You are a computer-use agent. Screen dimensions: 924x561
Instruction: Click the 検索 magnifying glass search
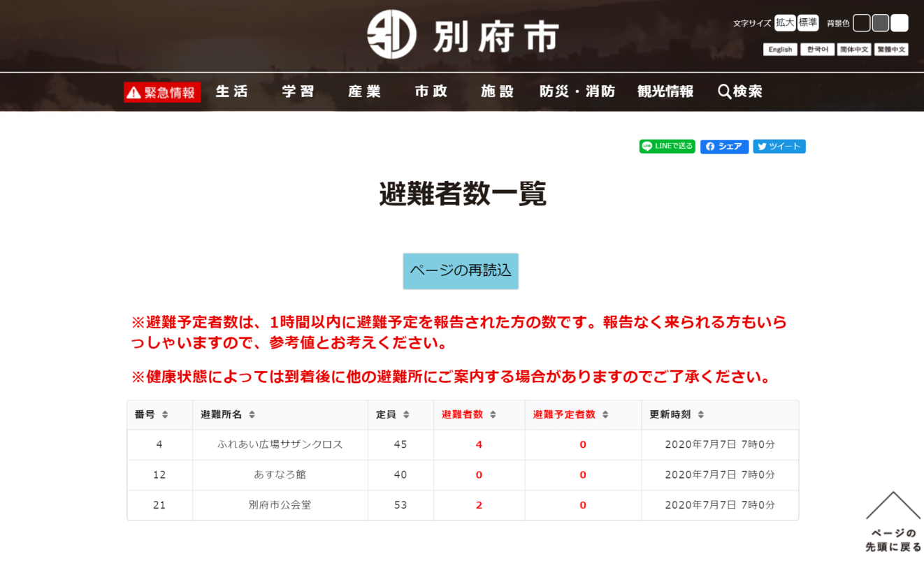pyautogui.click(x=739, y=92)
